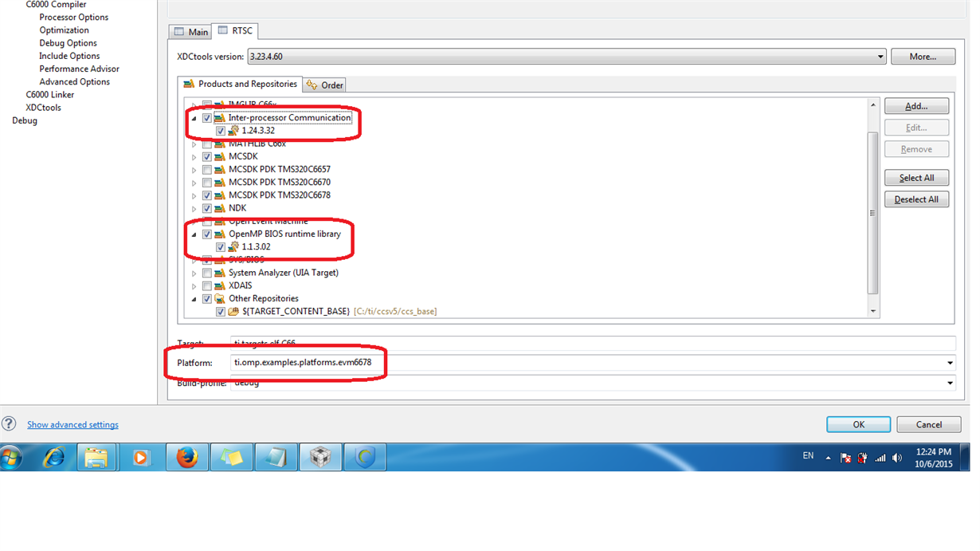Image resolution: width=980 pixels, height=551 pixels.
Task: Switch to the Main tab
Action: 190,32
